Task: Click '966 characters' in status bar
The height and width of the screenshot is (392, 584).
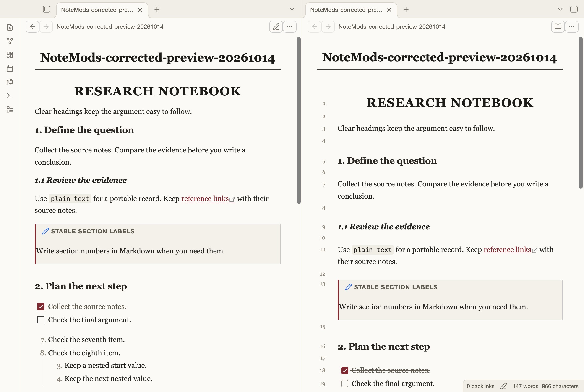Action: [560, 386]
